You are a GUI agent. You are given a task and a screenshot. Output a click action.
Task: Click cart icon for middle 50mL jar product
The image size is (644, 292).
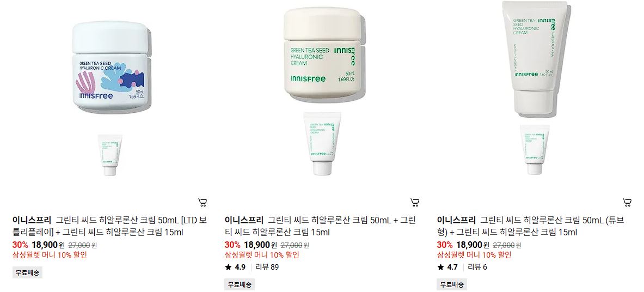coord(415,202)
